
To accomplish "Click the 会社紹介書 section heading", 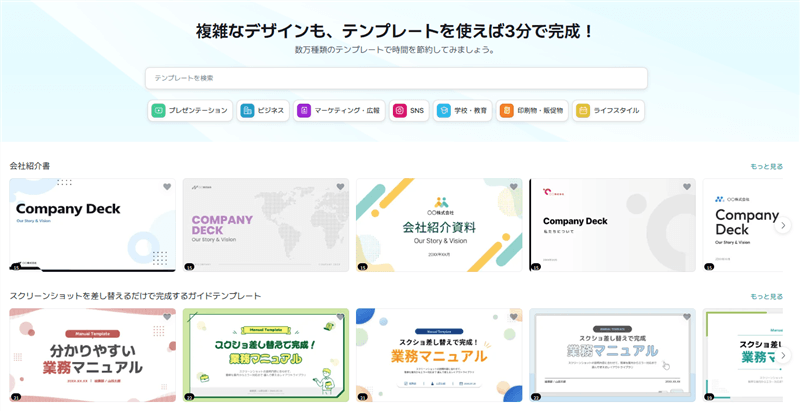I will [x=30, y=166].
